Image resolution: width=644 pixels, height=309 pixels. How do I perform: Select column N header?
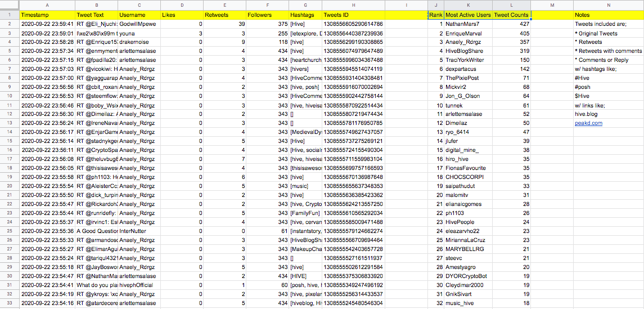pyautogui.click(x=609, y=5)
